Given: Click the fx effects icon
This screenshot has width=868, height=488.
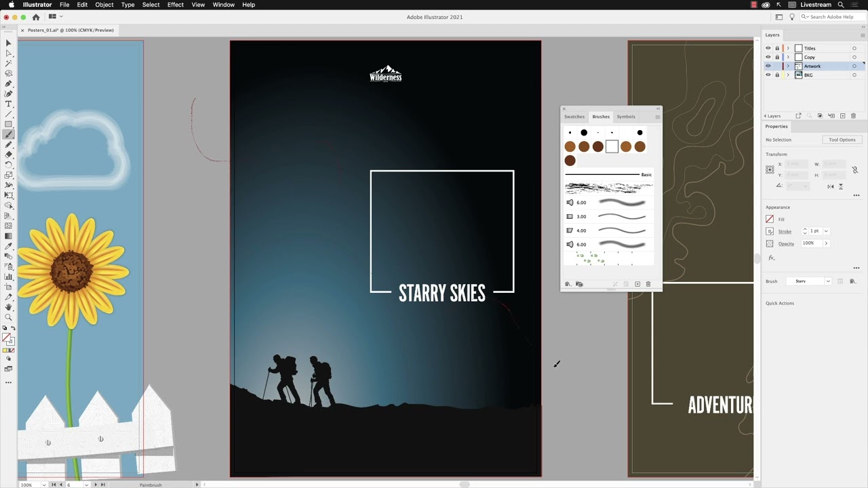Looking at the screenshot, I should click(x=771, y=258).
